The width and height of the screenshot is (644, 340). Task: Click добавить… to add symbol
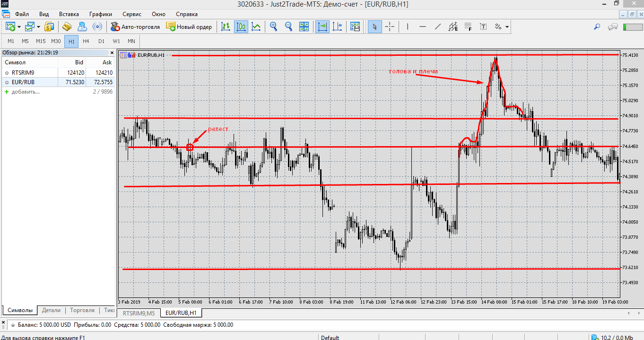tap(26, 91)
